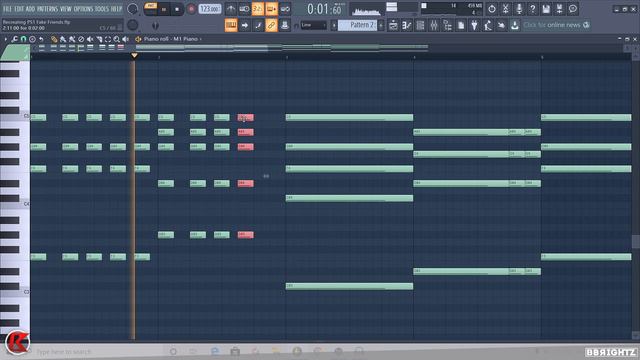Viewport: 640px width, 360px height.
Task: Save the project with floppy icon
Action: coord(546,9)
